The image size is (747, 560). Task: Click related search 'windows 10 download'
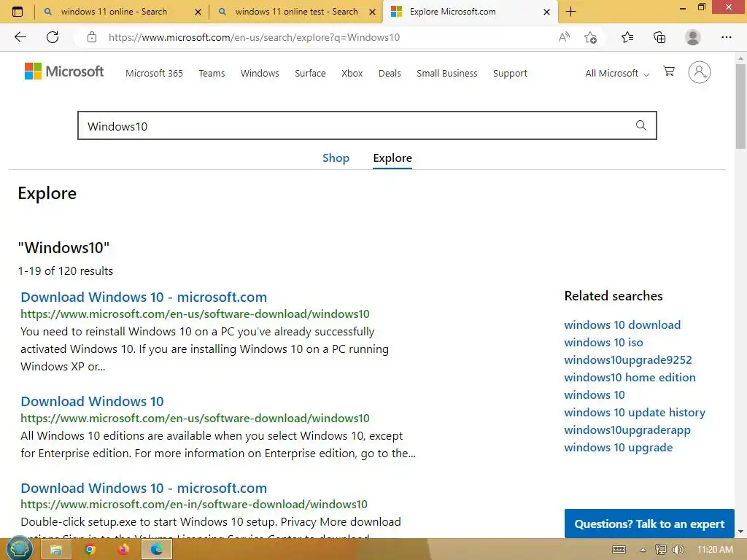[x=622, y=324]
